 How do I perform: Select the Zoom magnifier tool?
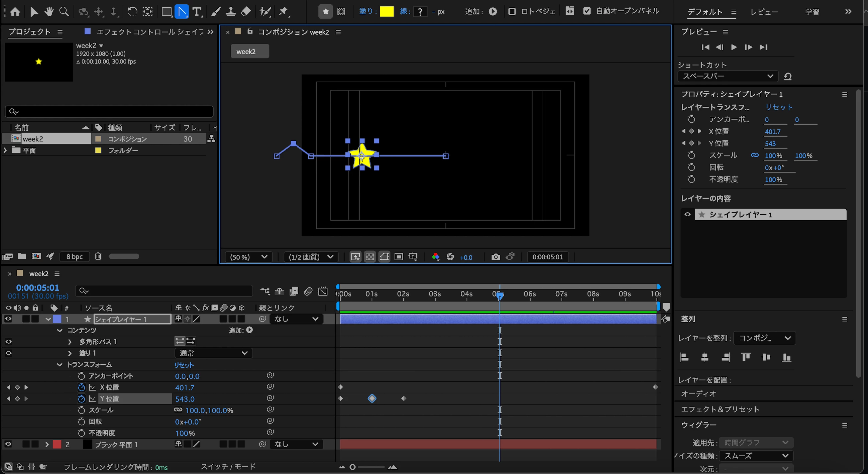[x=64, y=12]
